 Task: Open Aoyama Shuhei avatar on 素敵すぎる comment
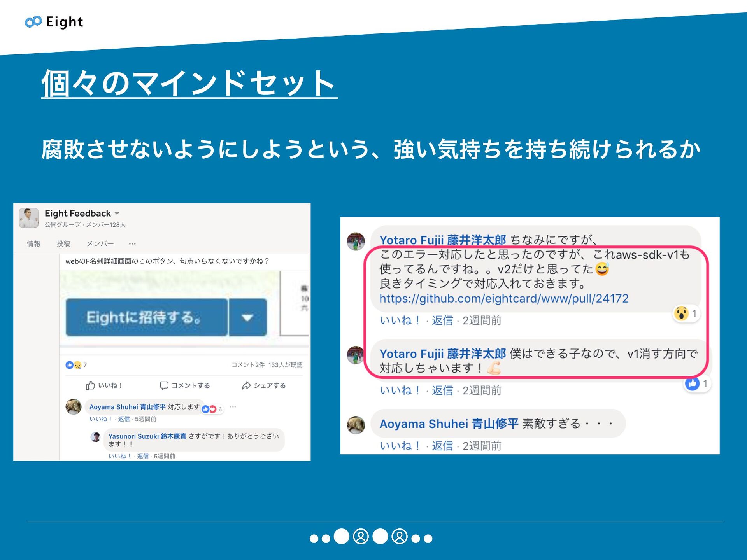[x=356, y=425]
